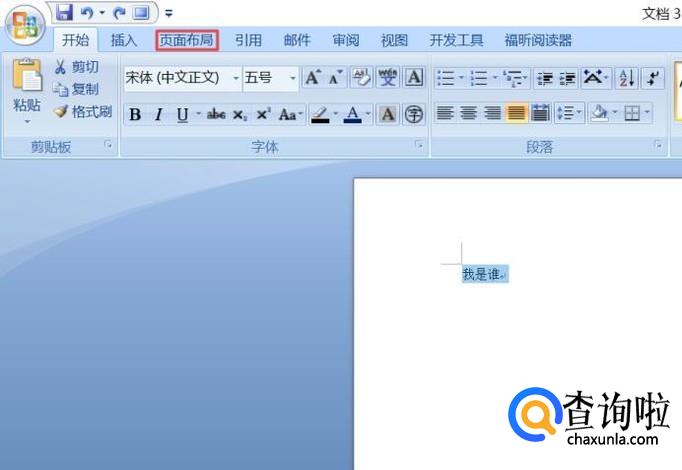Open the 剪贴板 pane launcher
Screen dimensions: 682x470
(108, 144)
